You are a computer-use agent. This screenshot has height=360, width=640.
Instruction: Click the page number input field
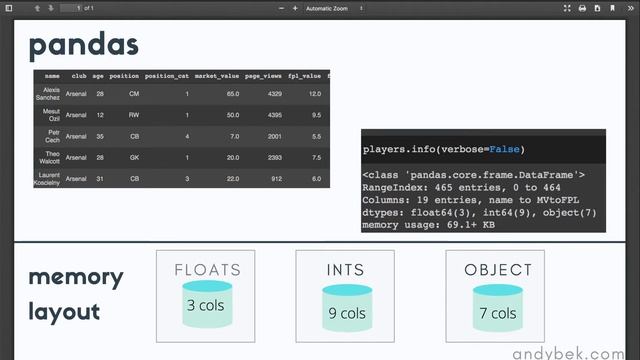pyautogui.click(x=71, y=8)
